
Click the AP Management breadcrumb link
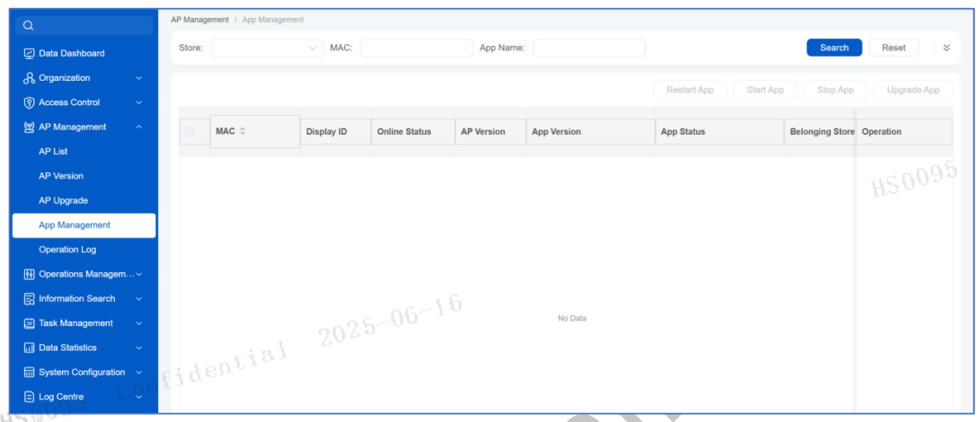pos(200,20)
